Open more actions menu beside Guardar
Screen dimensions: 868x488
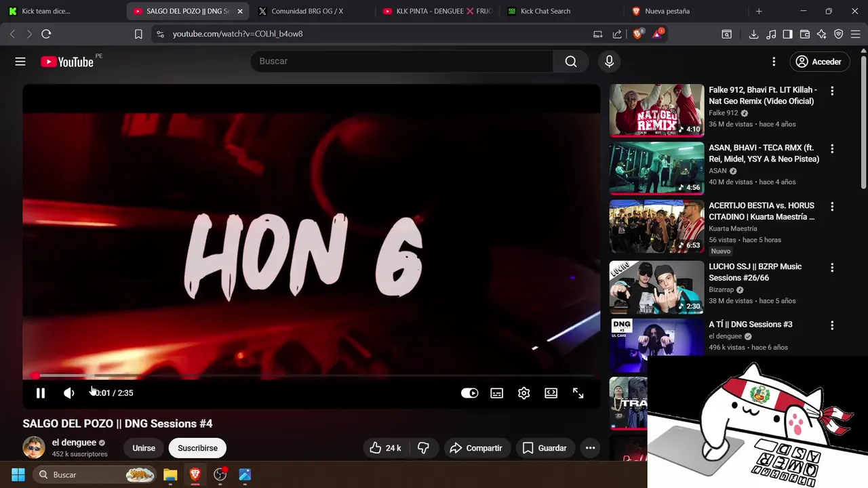tap(590, 448)
